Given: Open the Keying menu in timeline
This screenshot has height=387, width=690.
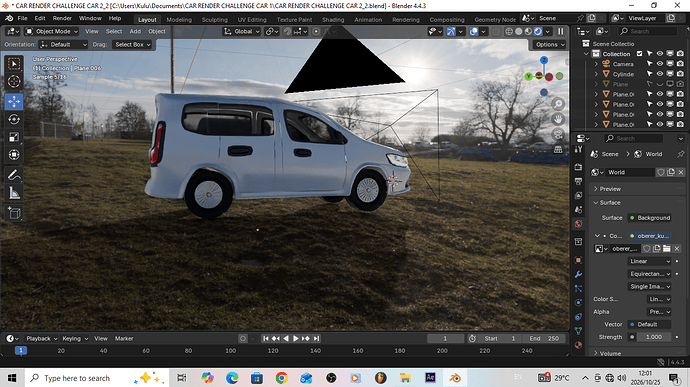Looking at the screenshot, I should [x=75, y=339].
